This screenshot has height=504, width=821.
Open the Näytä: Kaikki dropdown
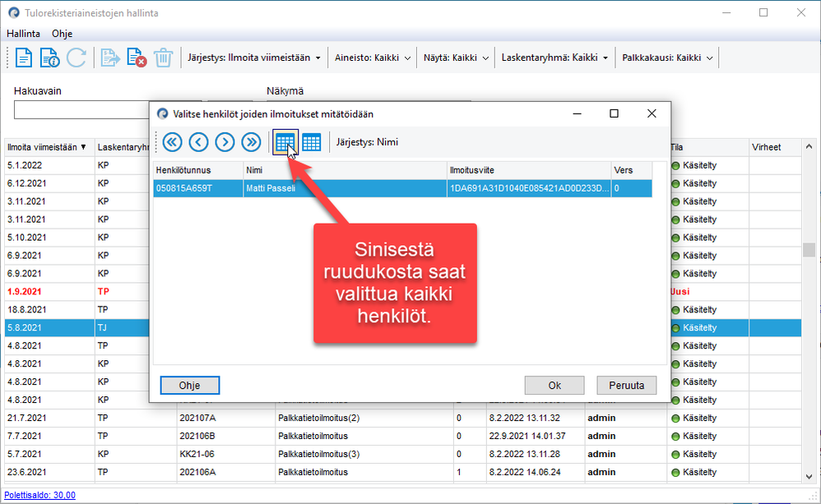456,58
